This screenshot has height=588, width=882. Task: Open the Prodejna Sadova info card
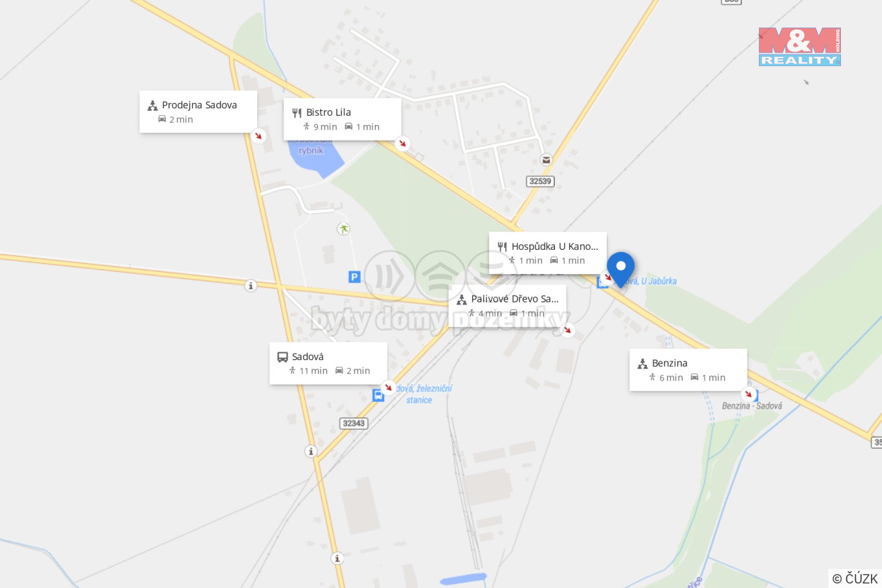198,111
